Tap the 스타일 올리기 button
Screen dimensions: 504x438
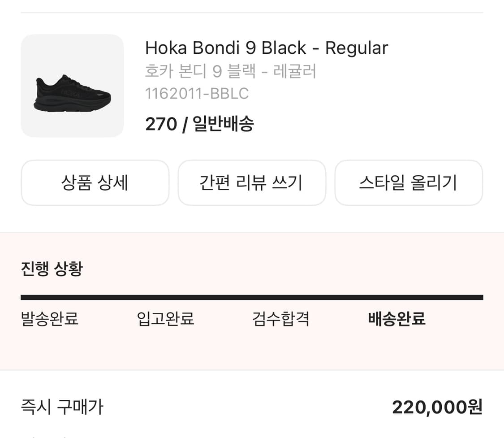(408, 183)
